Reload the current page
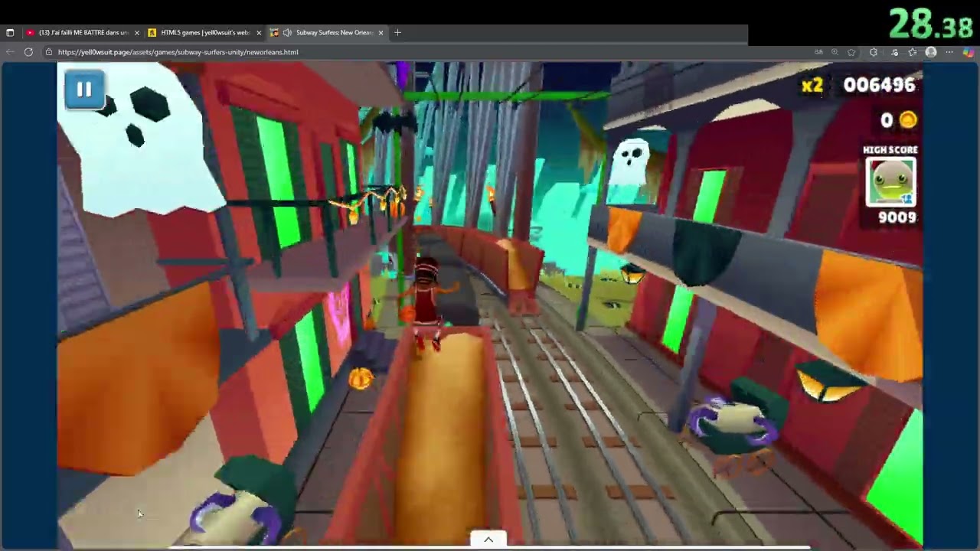The width and height of the screenshot is (980, 551). (x=28, y=52)
